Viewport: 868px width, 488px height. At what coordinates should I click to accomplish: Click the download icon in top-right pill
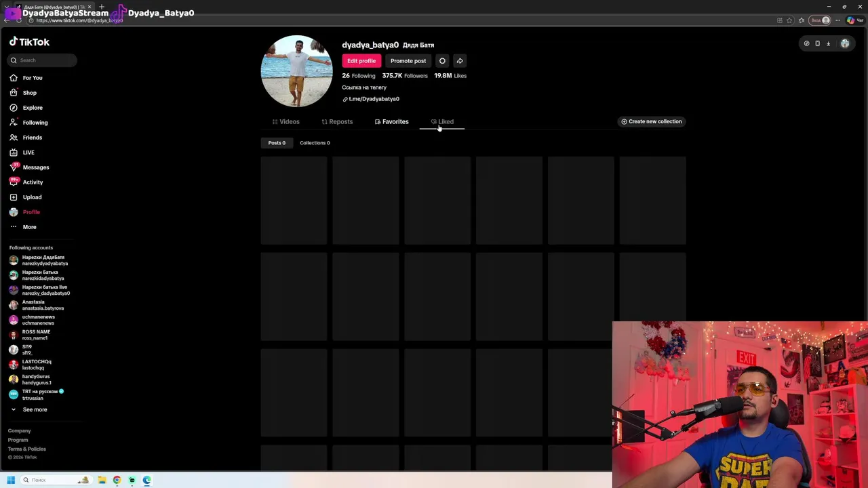pyautogui.click(x=828, y=43)
